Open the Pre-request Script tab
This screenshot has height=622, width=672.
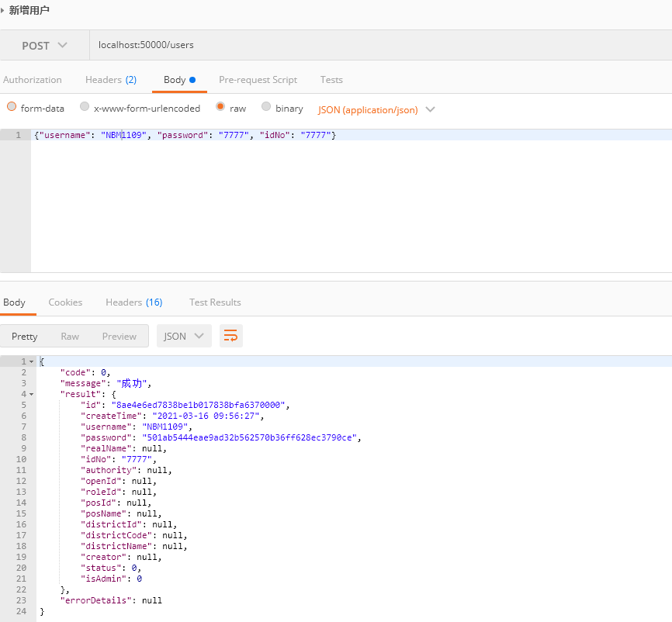click(258, 80)
